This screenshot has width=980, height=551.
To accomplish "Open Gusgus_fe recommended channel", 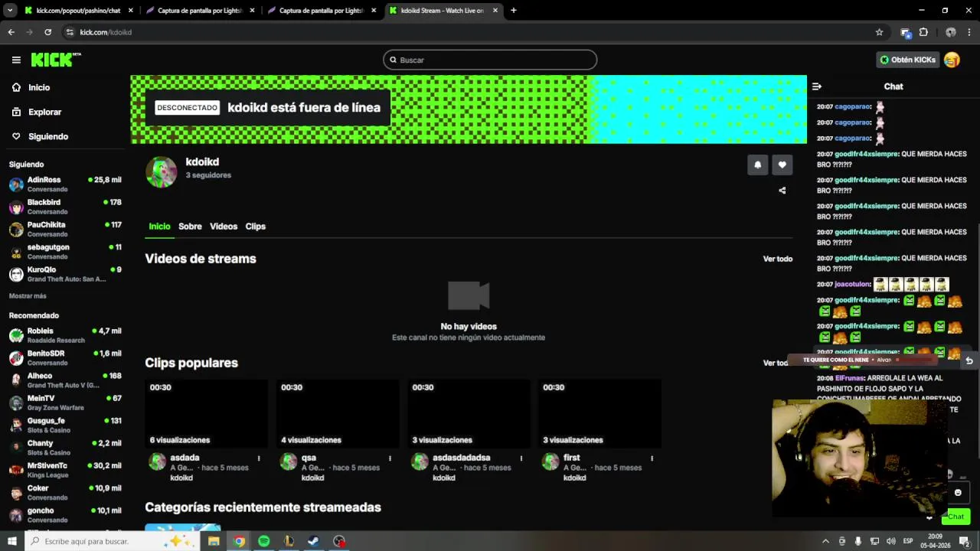I will coord(64,425).
